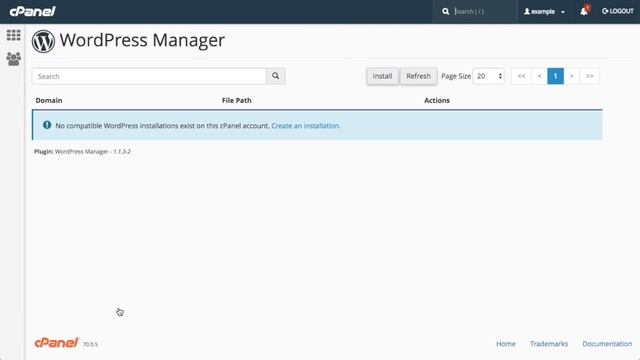Click the Install button
The height and width of the screenshot is (360, 640).
(382, 76)
